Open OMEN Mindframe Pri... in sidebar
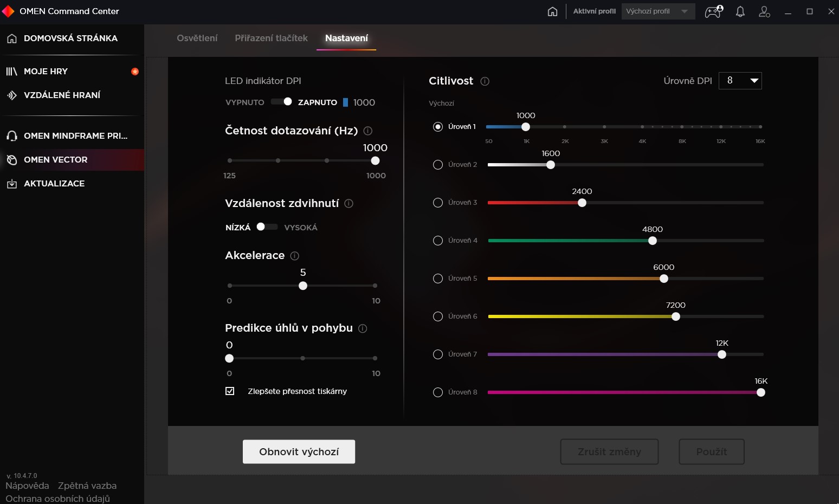The width and height of the screenshot is (839, 504). pyautogui.click(x=72, y=136)
